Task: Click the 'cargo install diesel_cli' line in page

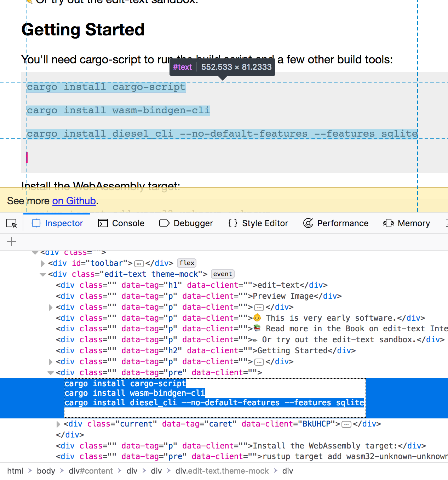Action: pos(222,134)
